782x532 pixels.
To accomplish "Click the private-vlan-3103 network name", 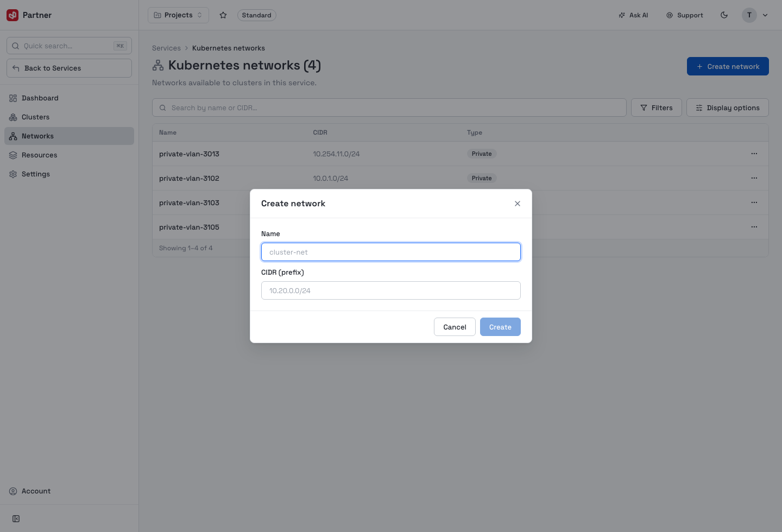I will point(189,203).
